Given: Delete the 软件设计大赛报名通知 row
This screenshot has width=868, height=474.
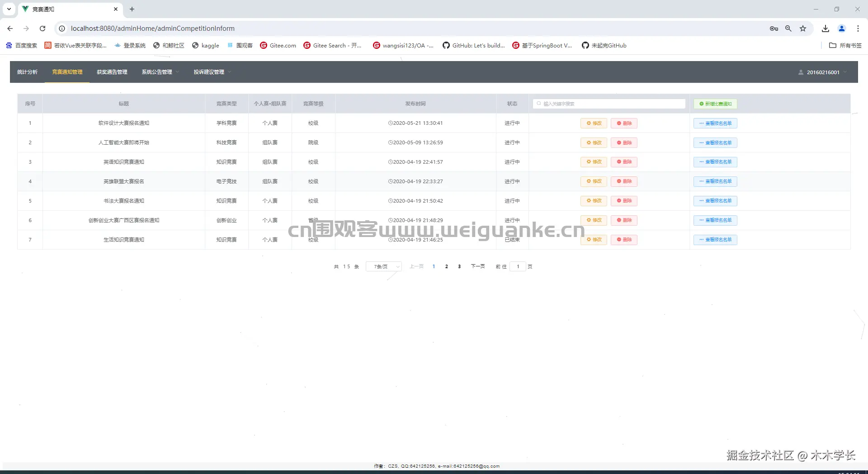Looking at the screenshot, I should [x=624, y=123].
